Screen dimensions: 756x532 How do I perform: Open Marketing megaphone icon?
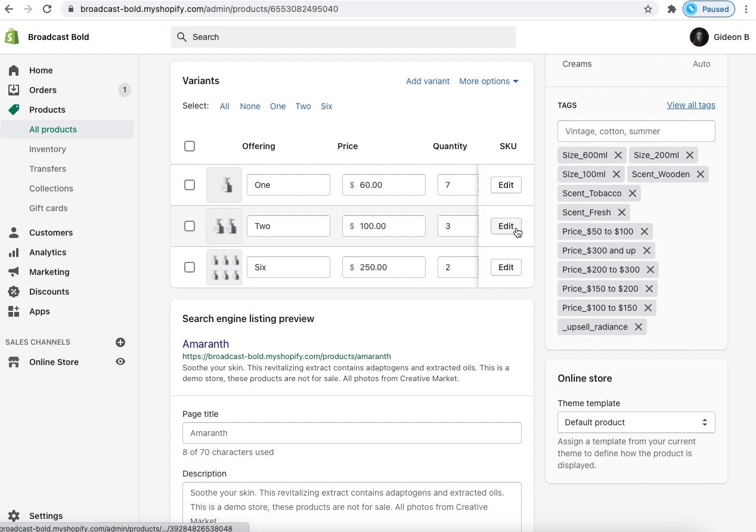click(14, 272)
